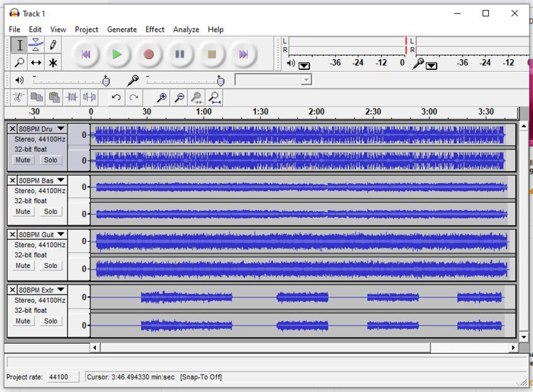533x392 pixels.
Task: Solo the 80BPM Guit track
Action: pos(51,266)
